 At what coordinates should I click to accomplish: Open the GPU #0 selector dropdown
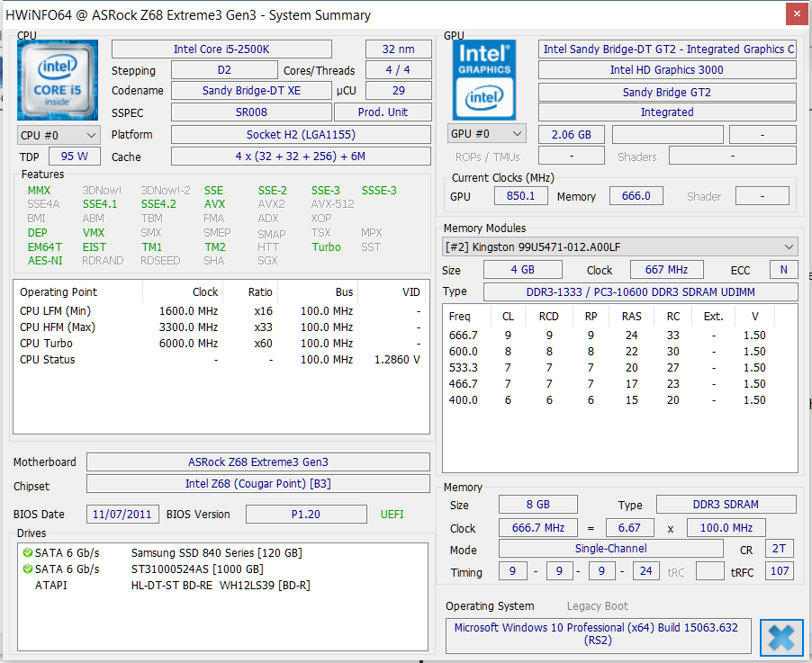(487, 133)
